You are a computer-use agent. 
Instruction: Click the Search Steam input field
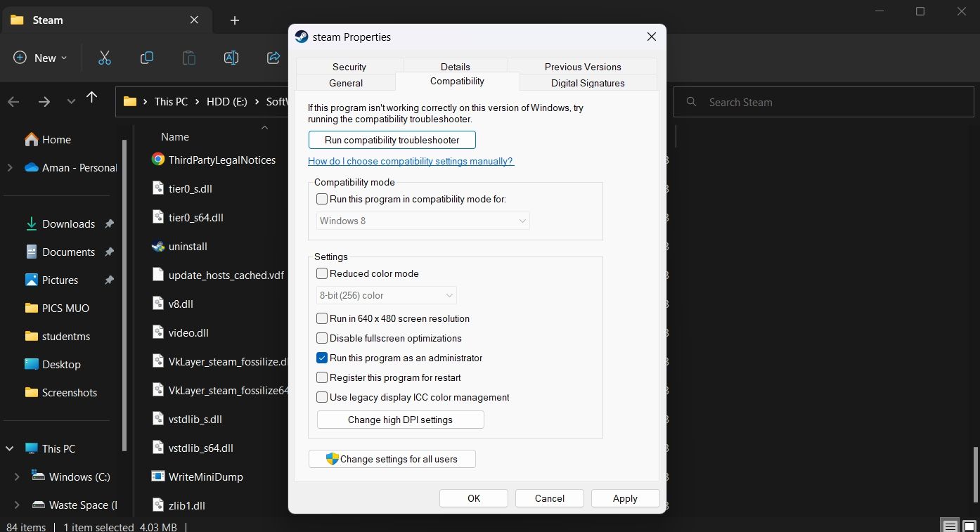point(824,102)
